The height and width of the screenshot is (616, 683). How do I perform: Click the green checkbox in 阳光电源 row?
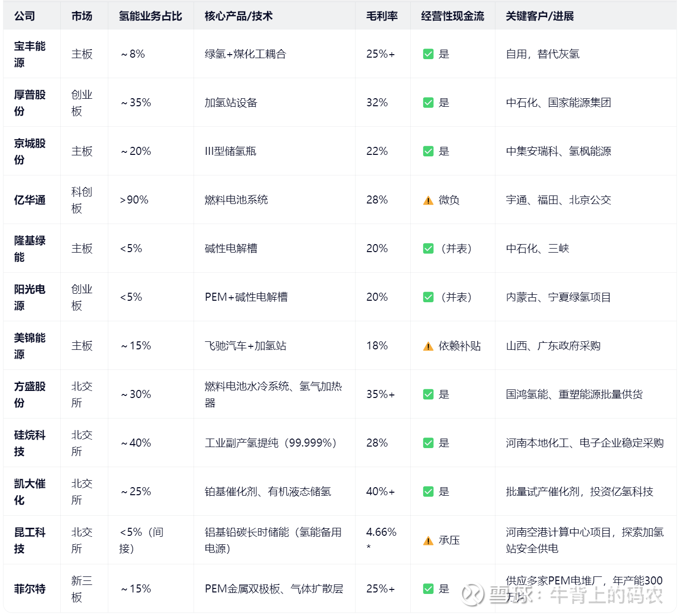[428, 297]
